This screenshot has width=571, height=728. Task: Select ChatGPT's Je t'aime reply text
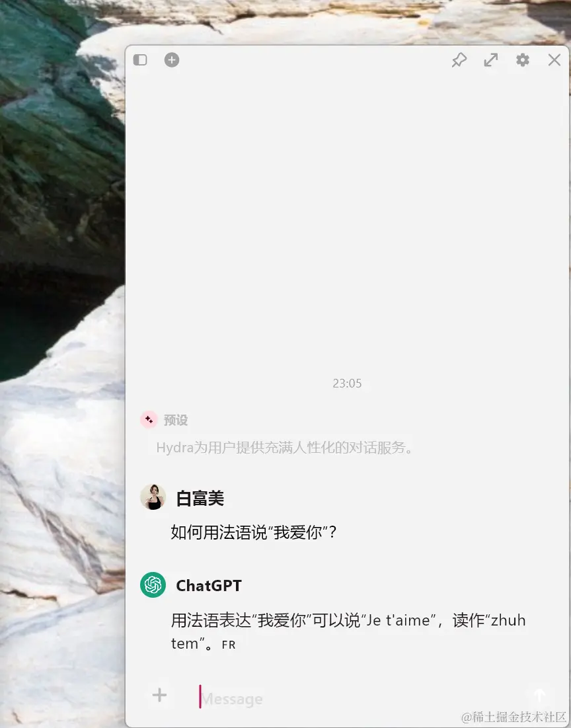pos(348,631)
